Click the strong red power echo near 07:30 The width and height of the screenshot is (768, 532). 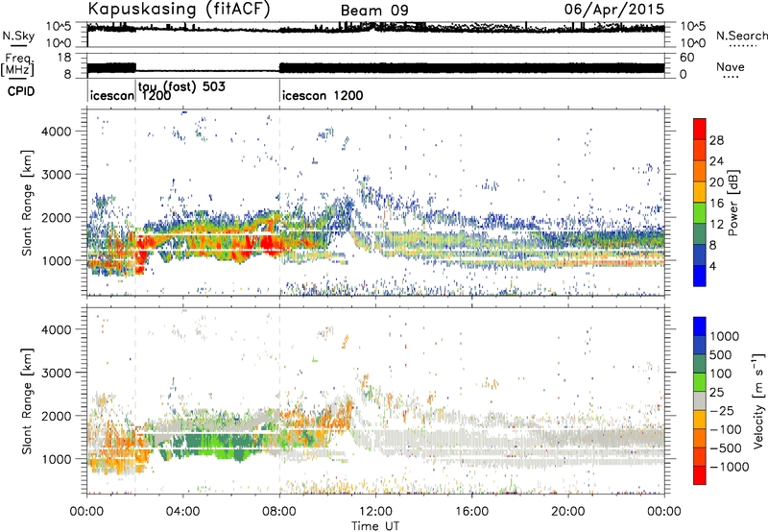(x=269, y=243)
